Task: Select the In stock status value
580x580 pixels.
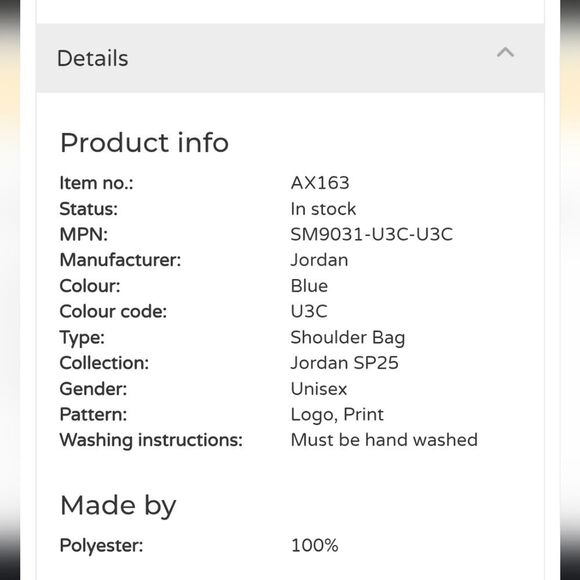Action: coord(323,209)
